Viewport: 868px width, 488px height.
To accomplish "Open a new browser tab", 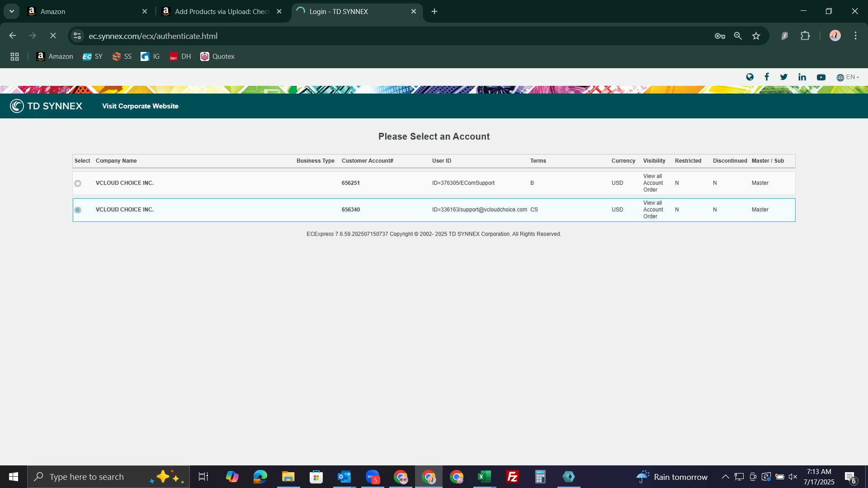I will click(x=434, y=12).
